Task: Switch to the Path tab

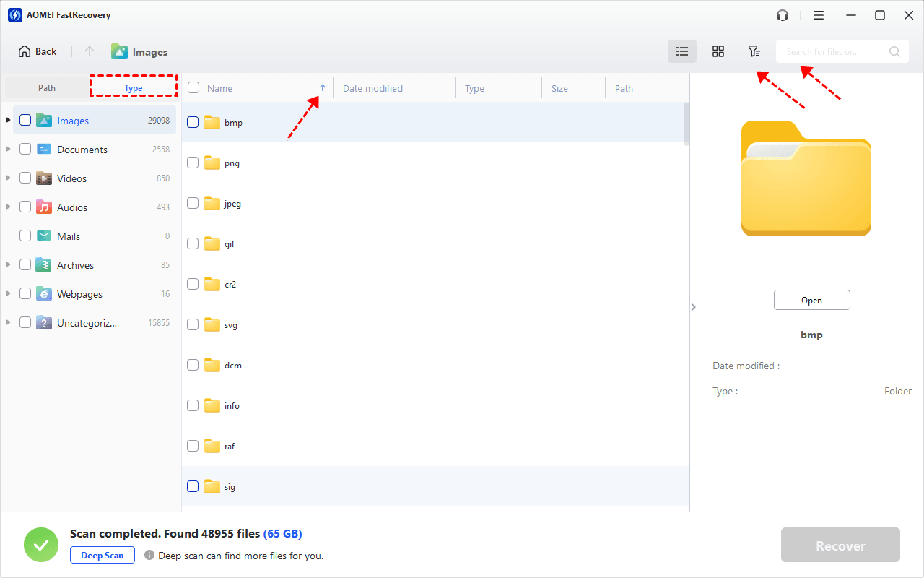Action: [47, 88]
